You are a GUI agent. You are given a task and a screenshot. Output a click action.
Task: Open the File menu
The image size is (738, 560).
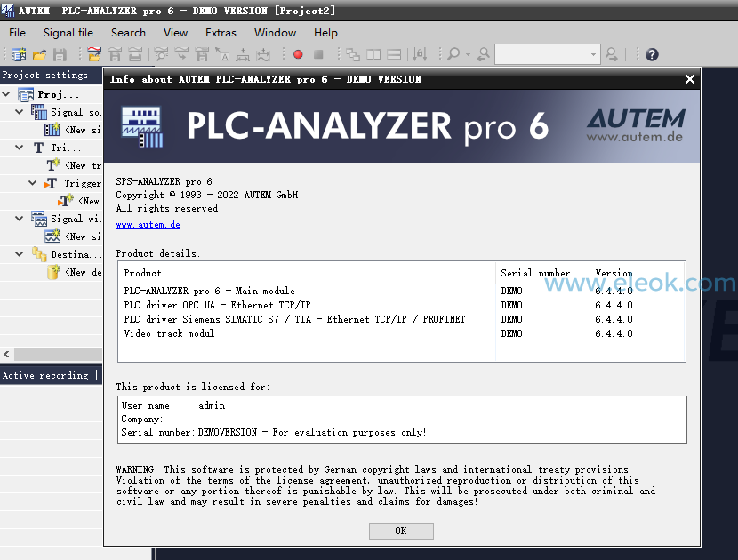(x=18, y=33)
